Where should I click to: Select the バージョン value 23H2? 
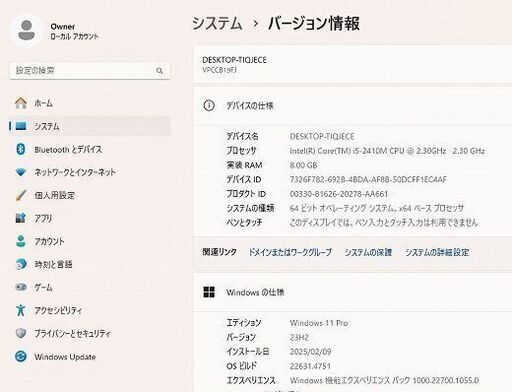coord(299,337)
